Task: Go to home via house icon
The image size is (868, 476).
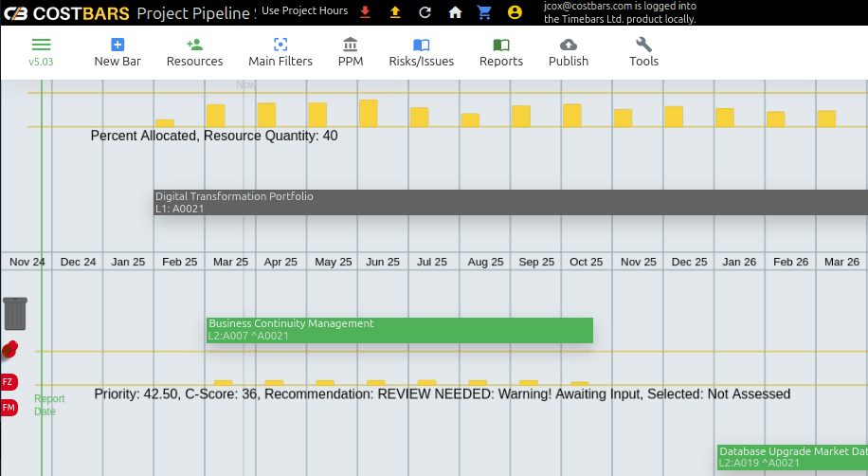Action: 455,12
